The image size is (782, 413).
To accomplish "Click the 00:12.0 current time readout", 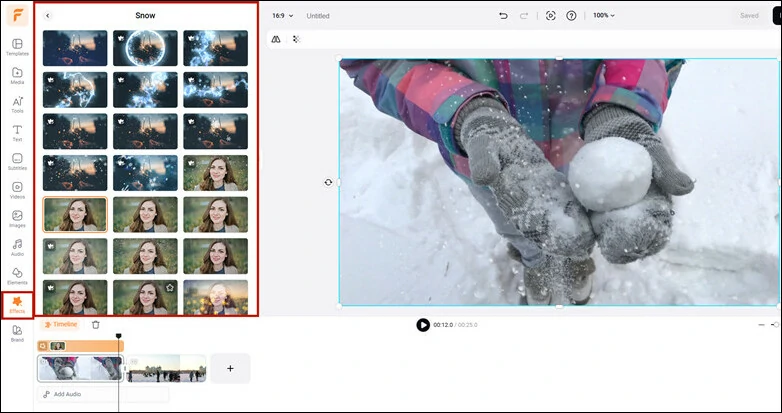I will coord(443,325).
